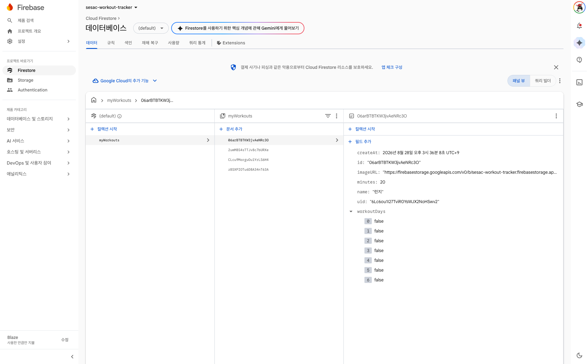Open the 쿼리 통계 tab
Screen dimensions: 588x364
[x=197, y=43]
